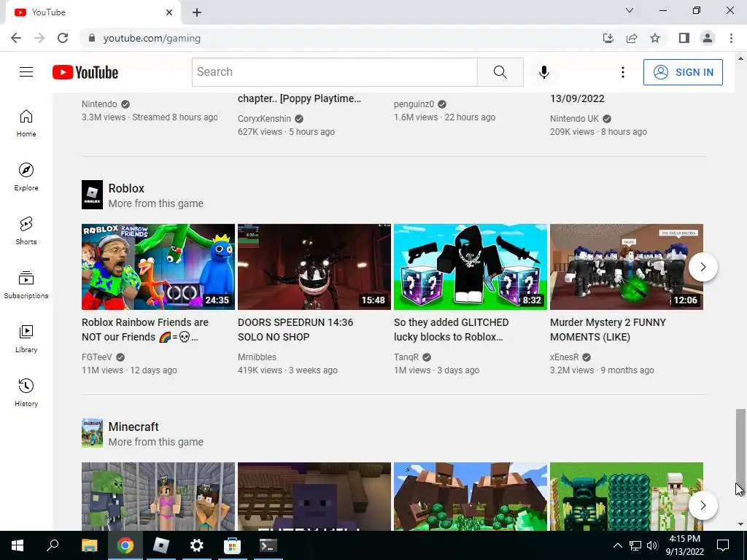The height and width of the screenshot is (560, 747).
Task: Open Chrome tab search chevron
Action: pyautogui.click(x=630, y=10)
